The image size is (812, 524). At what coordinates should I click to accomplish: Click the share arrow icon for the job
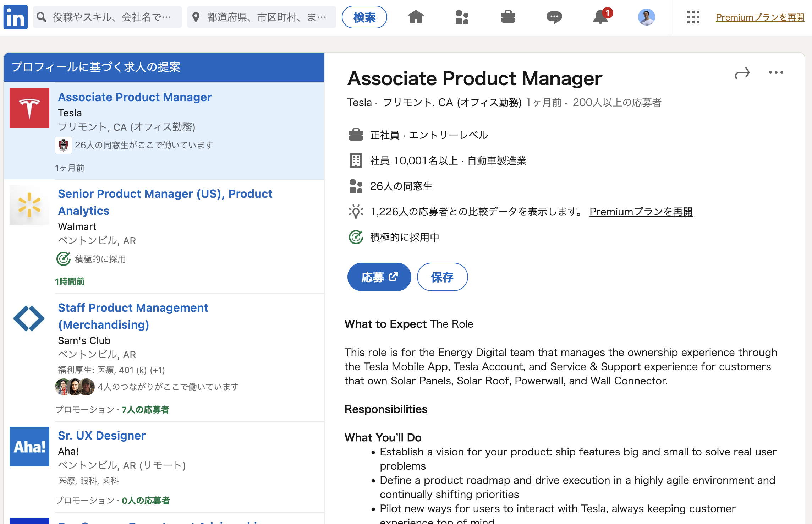pos(742,73)
